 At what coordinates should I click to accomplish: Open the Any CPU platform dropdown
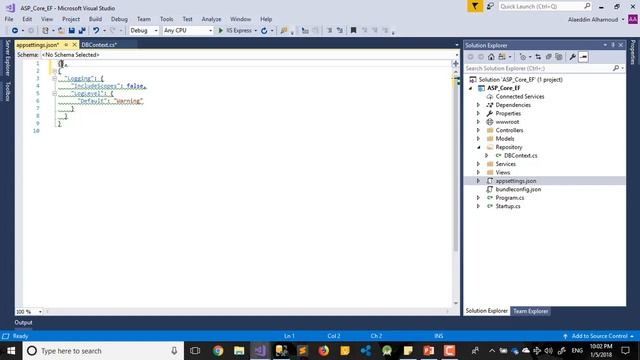[188, 31]
